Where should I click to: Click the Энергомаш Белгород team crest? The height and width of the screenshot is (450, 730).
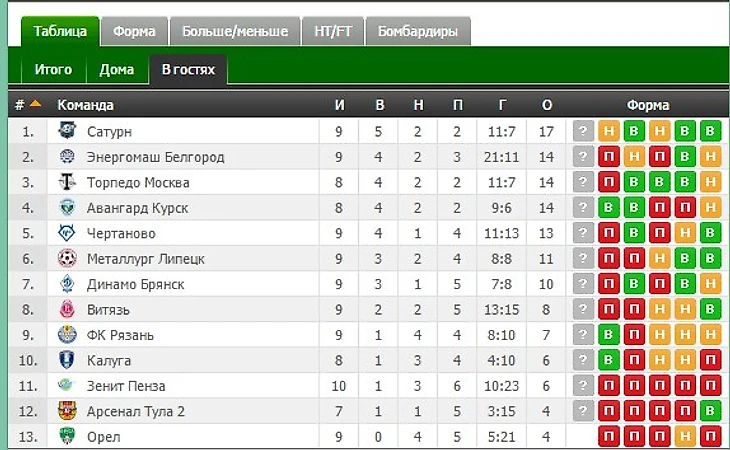pos(67,157)
